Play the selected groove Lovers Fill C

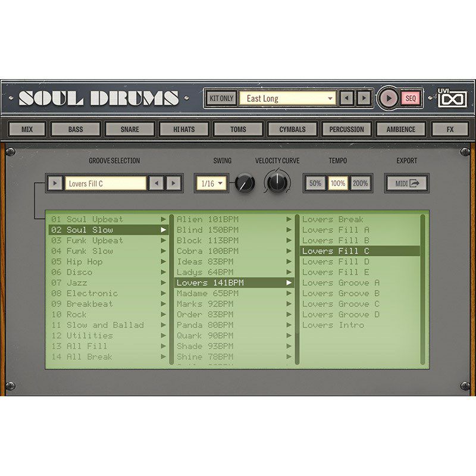(55, 183)
